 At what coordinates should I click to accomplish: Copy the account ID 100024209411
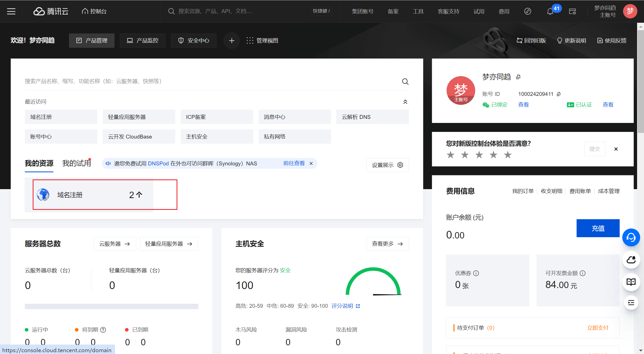[559, 94]
